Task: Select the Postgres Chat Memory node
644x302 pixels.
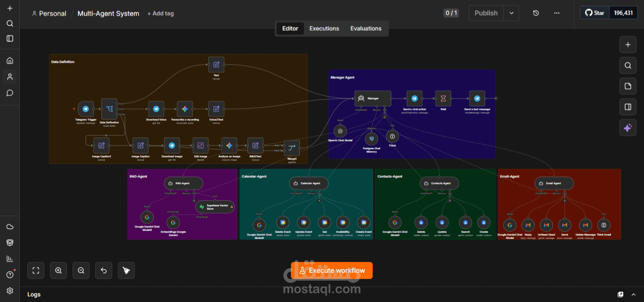Action: tap(372, 139)
